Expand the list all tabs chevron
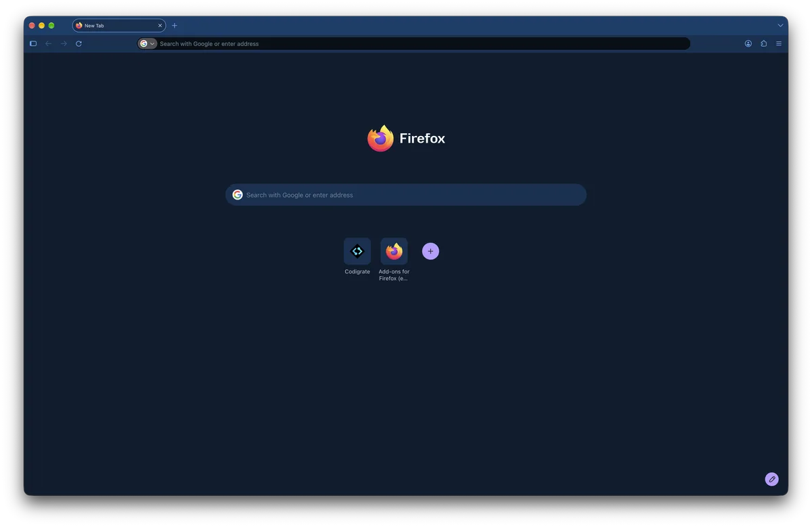812x527 pixels. click(780, 26)
